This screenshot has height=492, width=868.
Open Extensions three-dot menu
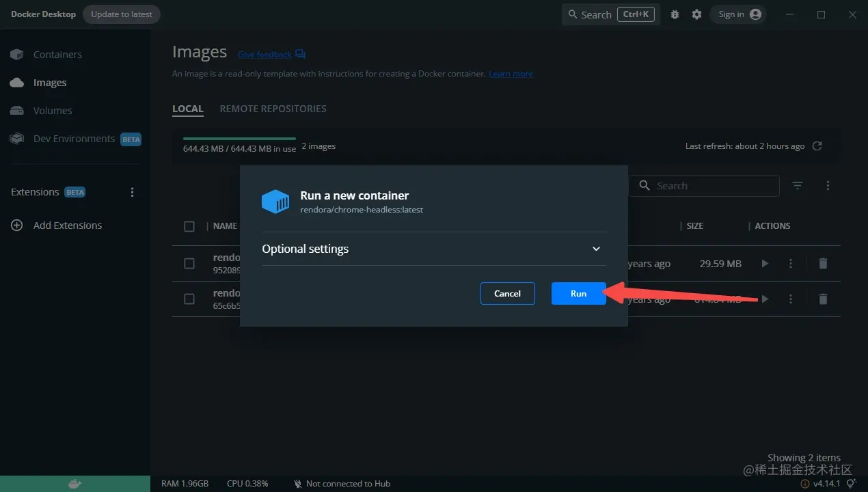point(133,192)
